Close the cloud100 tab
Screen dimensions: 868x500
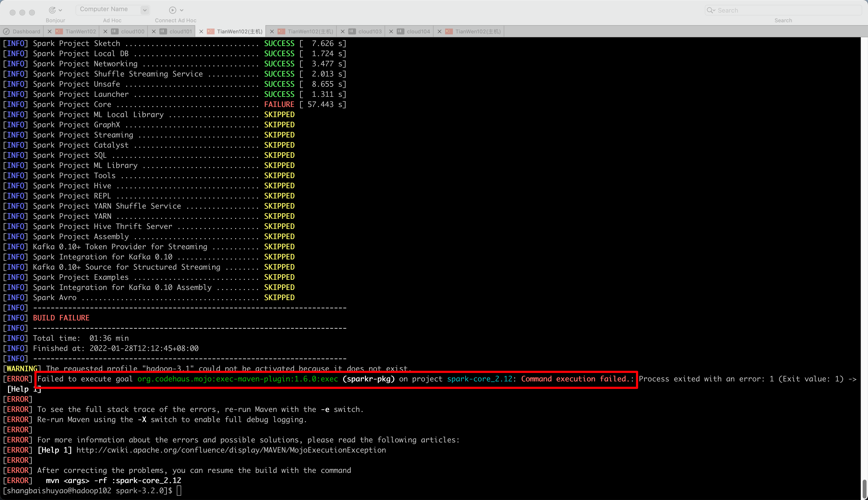point(105,32)
